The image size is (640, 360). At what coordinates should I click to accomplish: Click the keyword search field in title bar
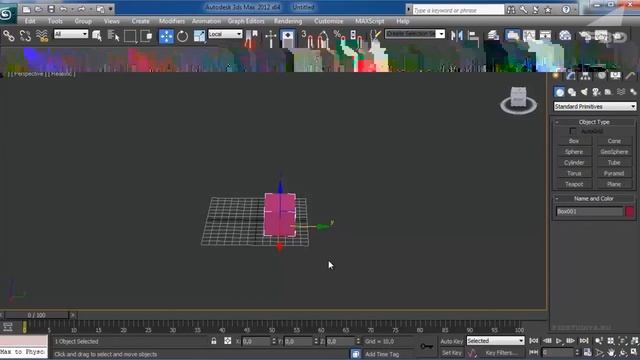[458, 10]
